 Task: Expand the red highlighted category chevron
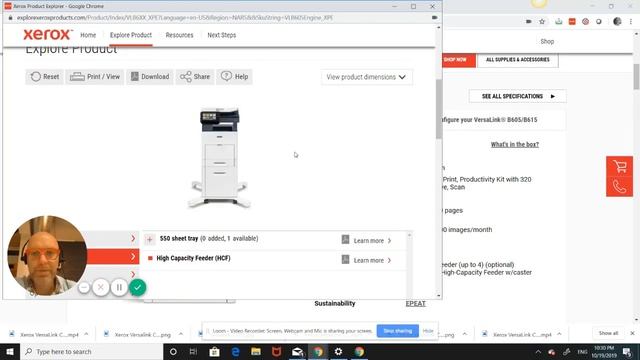133,256
